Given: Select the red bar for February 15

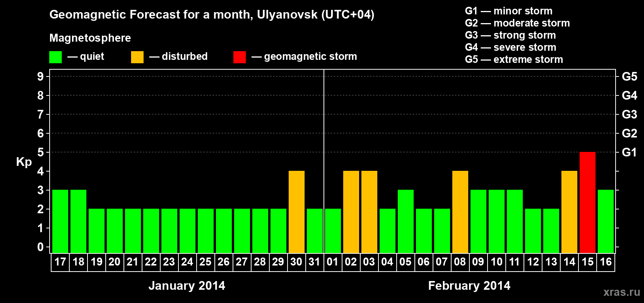Looking at the screenshot, I should click(588, 202).
